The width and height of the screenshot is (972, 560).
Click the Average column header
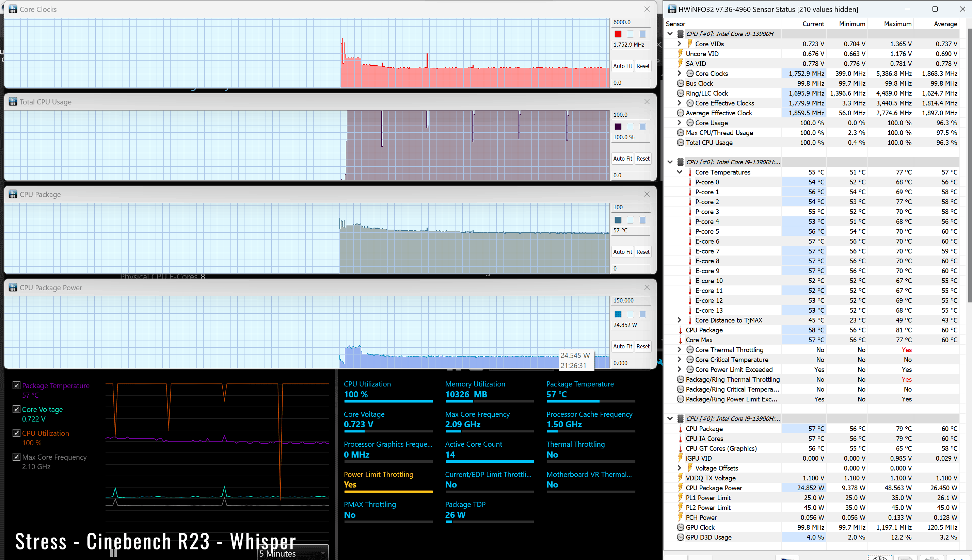[945, 24]
